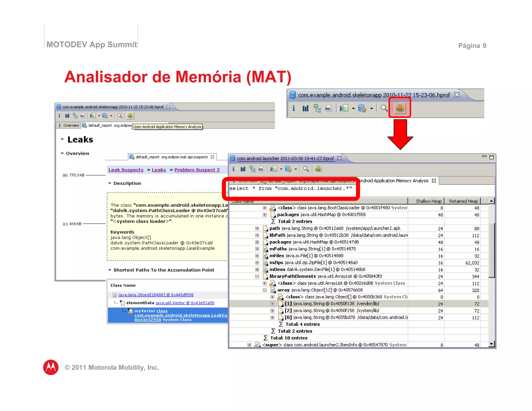
Task: Close the skeletonapp hprof tab in the top-right snippet
Action: click(457, 95)
